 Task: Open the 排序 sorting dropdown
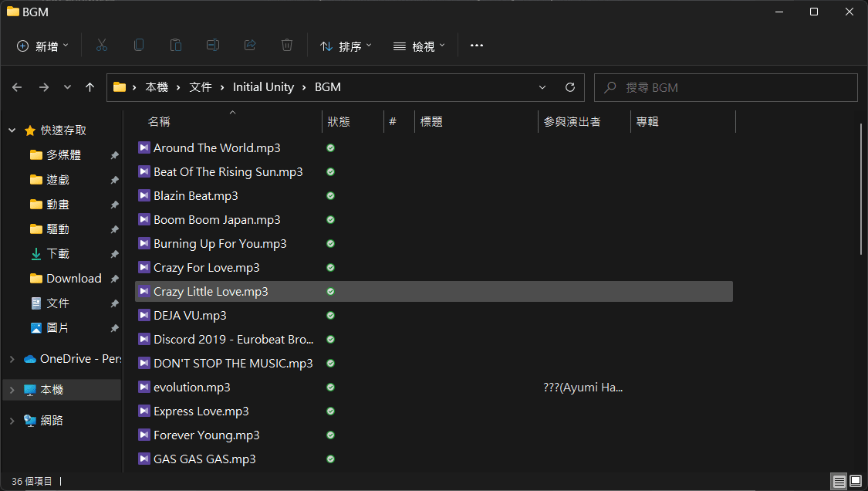click(x=346, y=45)
